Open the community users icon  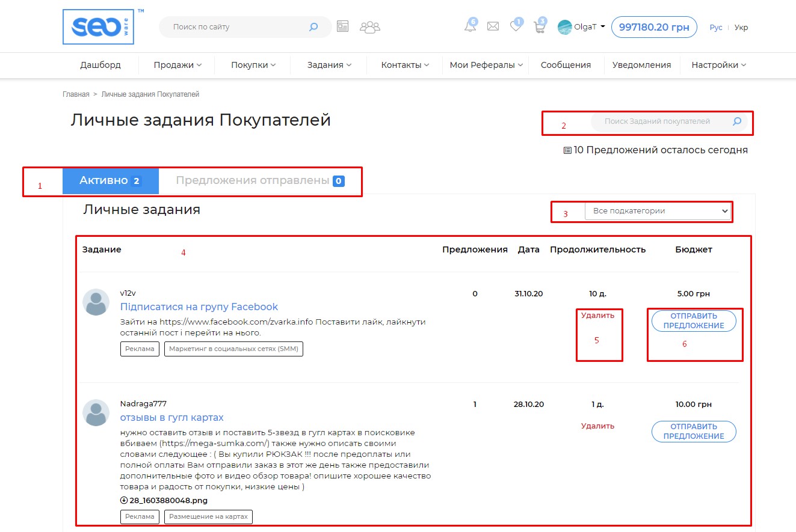coord(370,27)
